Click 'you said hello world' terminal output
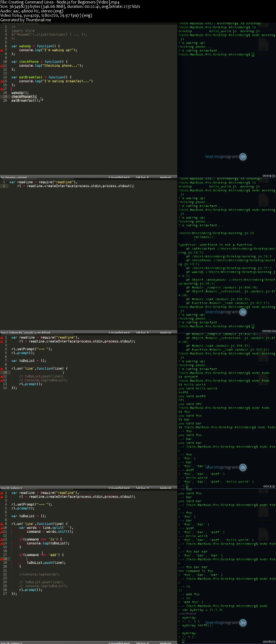The image size is (276, 644). (198, 389)
